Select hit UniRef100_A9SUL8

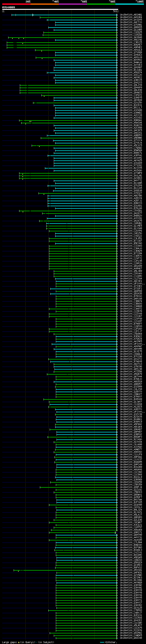click(x=131, y=50)
